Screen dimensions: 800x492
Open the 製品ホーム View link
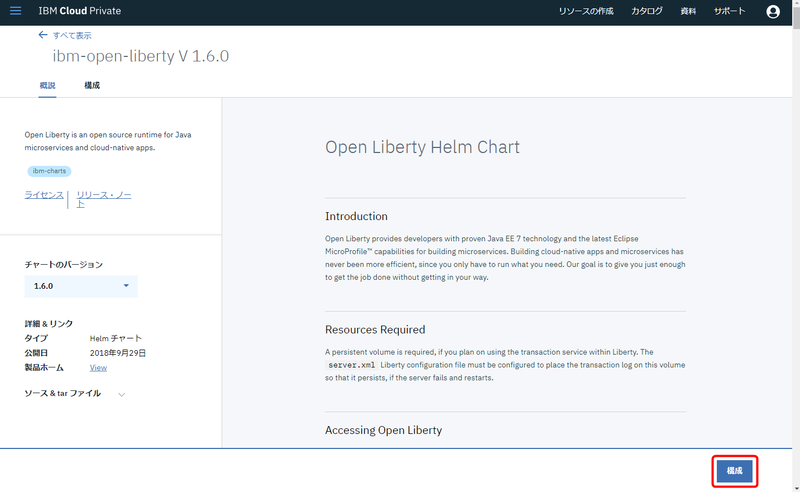point(98,367)
